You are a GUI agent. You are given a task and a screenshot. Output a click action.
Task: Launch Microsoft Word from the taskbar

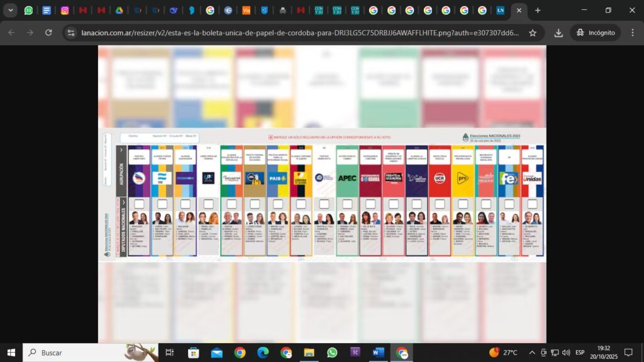378,353
